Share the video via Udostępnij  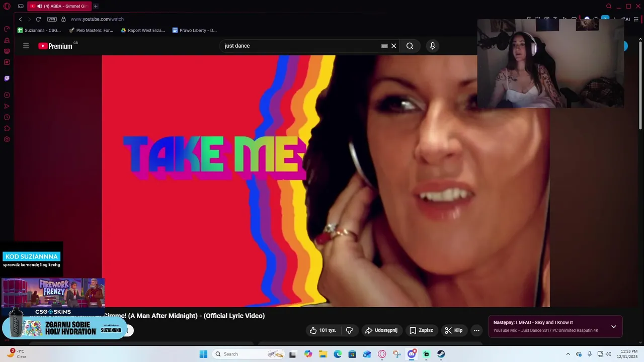381,330
